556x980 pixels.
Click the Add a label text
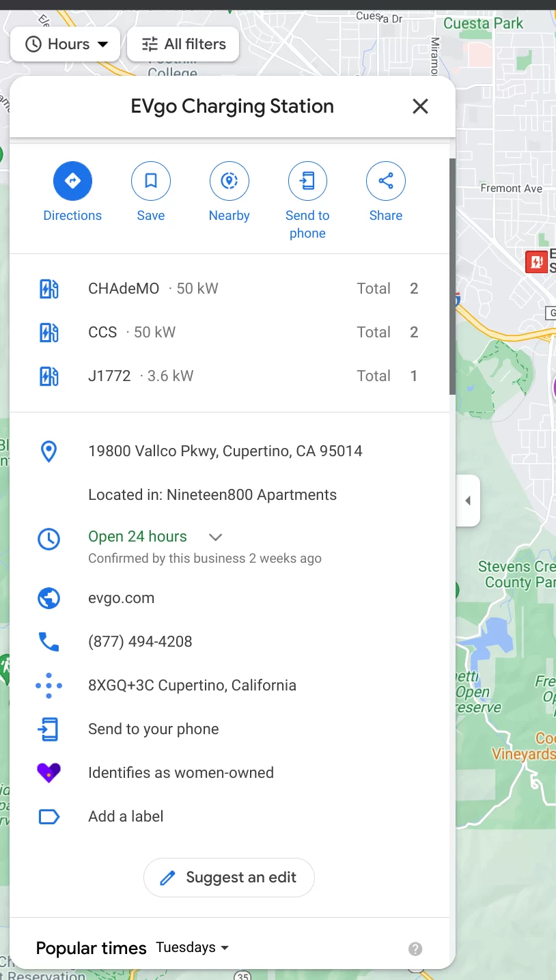tap(126, 817)
